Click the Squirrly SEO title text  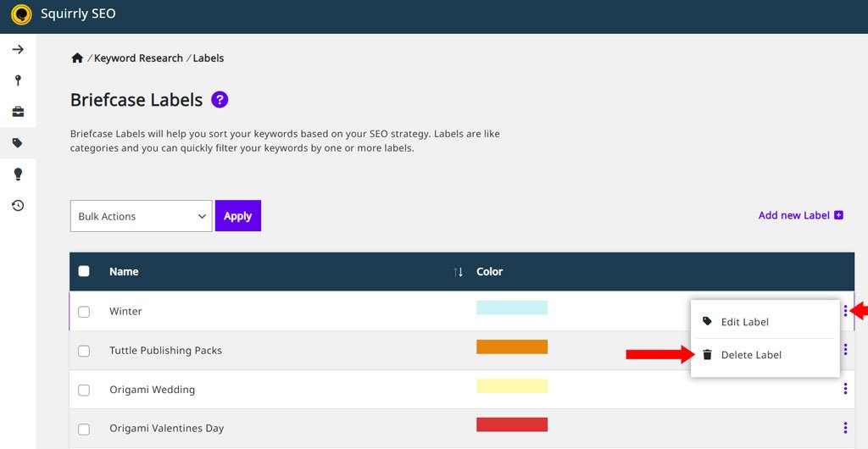pyautogui.click(x=78, y=14)
